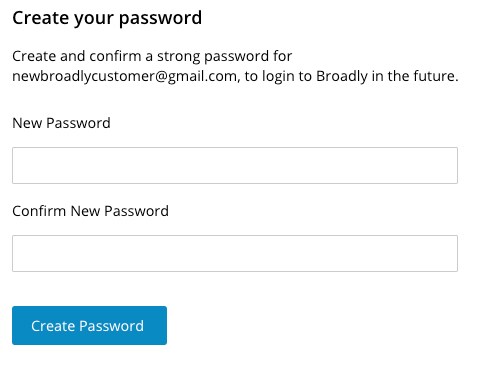Focus the Confirm New Password text box
The image size is (492, 368).
[x=235, y=253]
